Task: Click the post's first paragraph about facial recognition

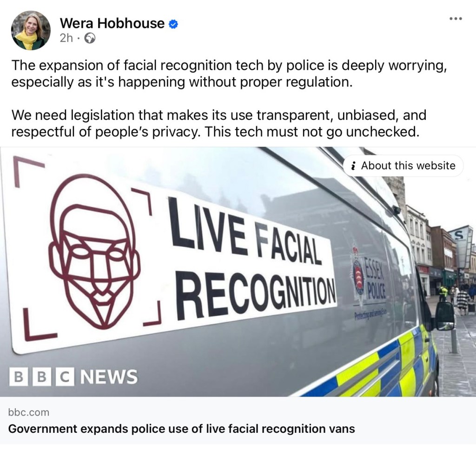Action: pos(229,73)
